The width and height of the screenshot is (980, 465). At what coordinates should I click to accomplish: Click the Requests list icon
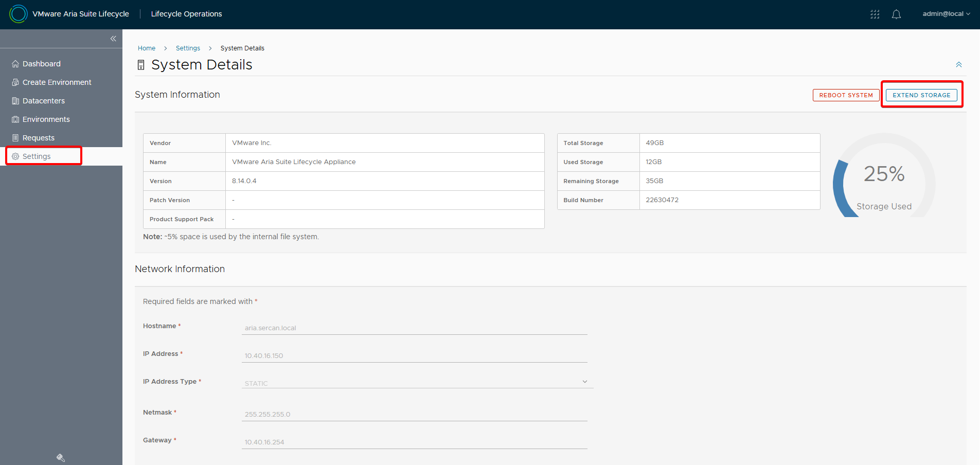point(15,138)
